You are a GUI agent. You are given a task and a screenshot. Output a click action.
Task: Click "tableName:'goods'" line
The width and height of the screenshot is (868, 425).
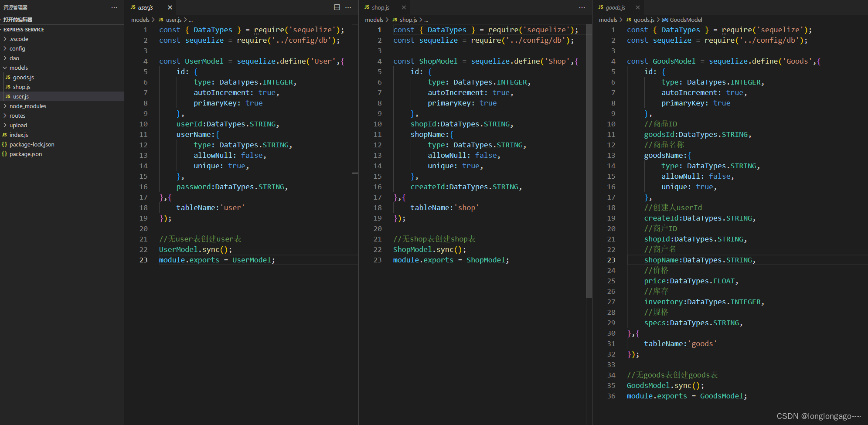[681, 343]
